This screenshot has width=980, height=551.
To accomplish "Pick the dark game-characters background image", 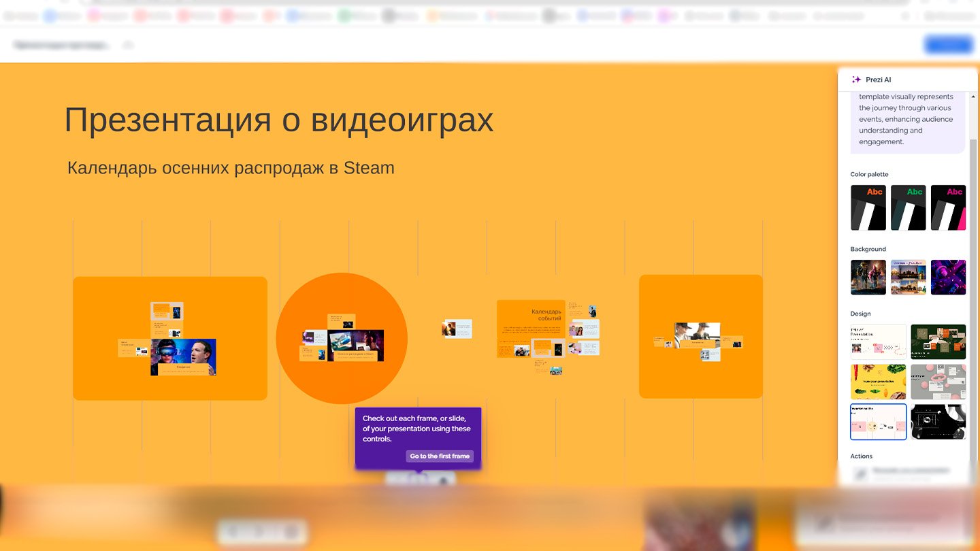I will 868,277.
